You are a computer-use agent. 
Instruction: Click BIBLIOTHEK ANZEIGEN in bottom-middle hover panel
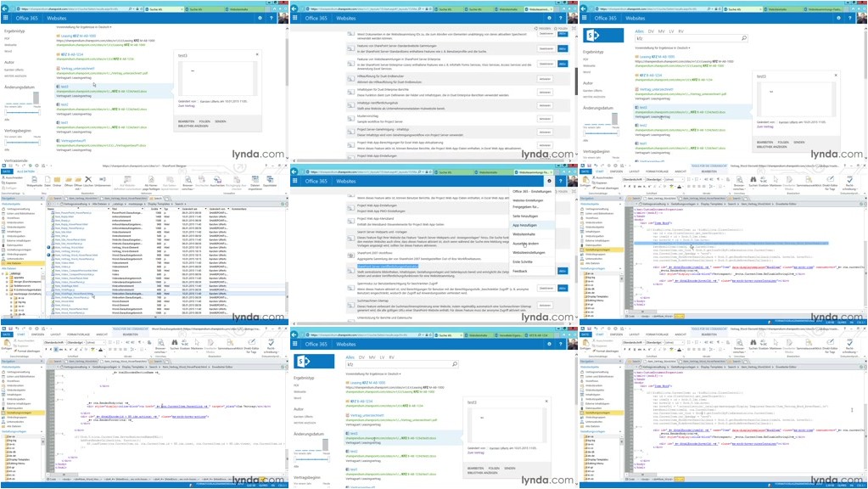point(483,472)
